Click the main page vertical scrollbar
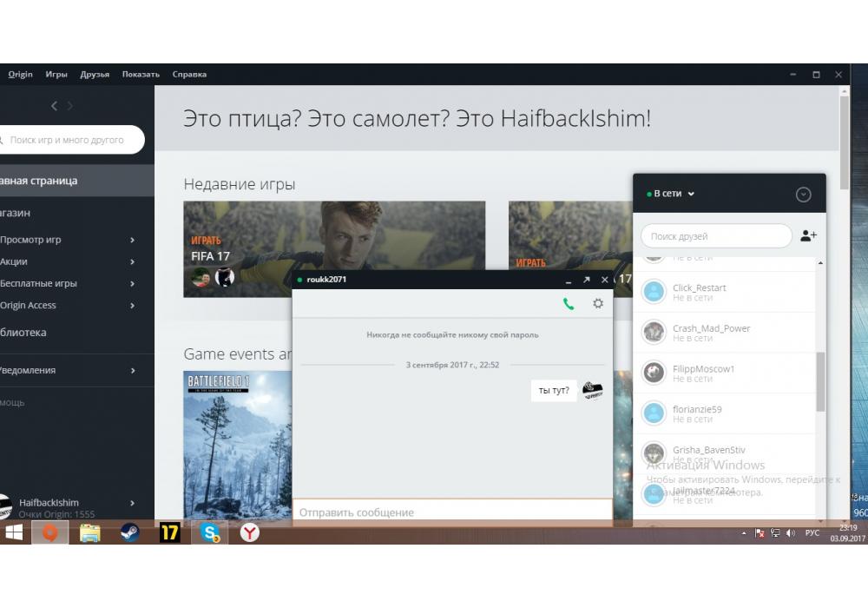The image size is (868, 608). pos(845,142)
